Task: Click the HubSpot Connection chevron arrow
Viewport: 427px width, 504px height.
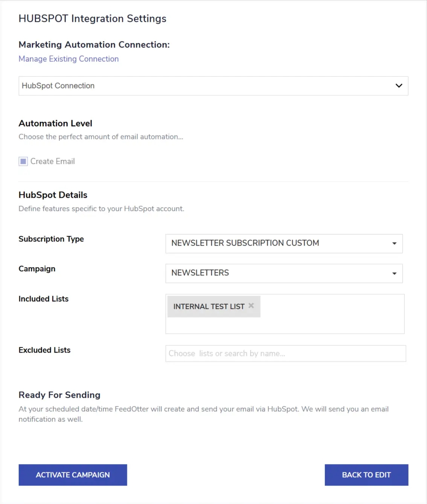Action: 399,86
